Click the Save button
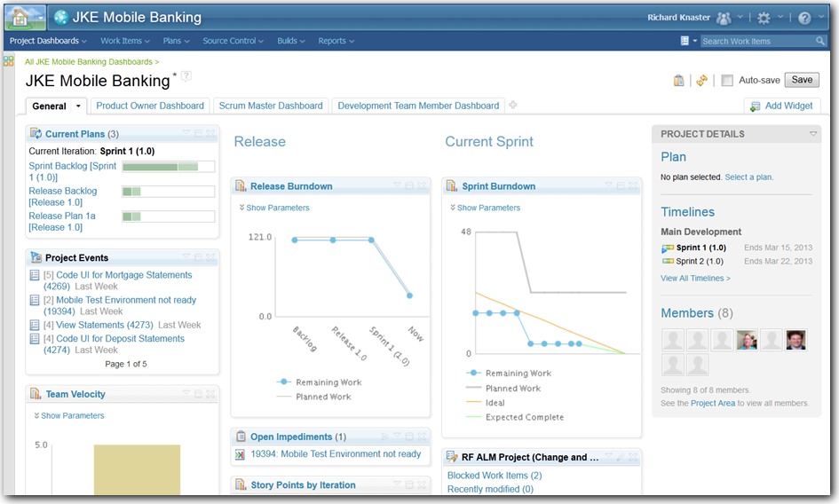 tap(802, 80)
